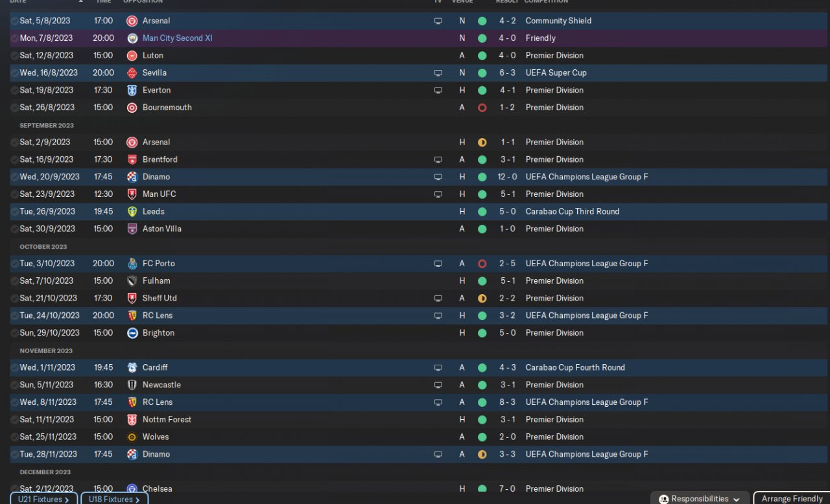Sort using the Date column arrow
The height and width of the screenshot is (504, 830).
(x=81, y=1)
